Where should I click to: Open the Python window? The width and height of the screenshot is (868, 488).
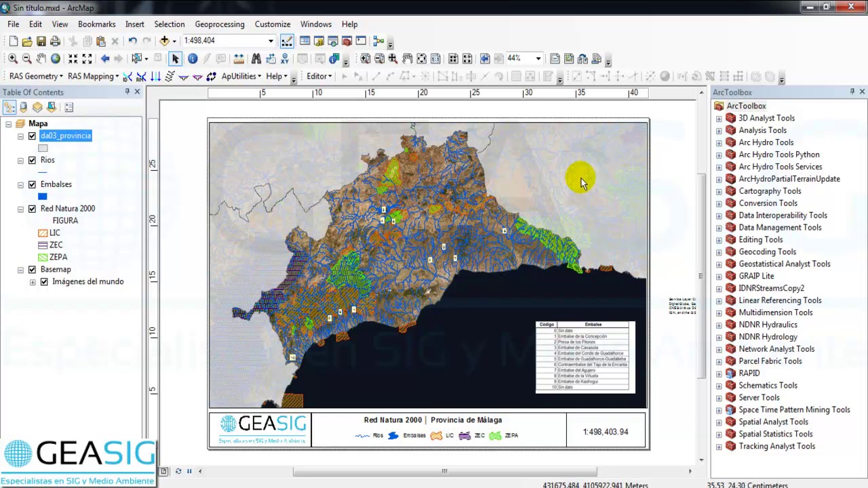pyautogui.click(x=361, y=41)
